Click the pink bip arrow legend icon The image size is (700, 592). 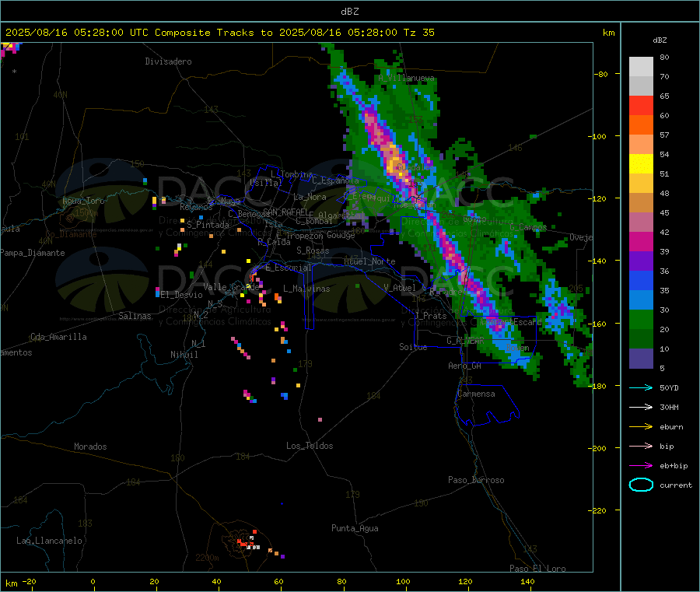641,446
